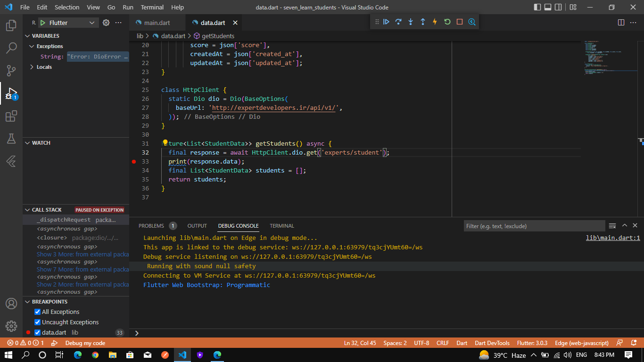Viewport: 644px width, 362px height.
Task: Clear the debug console output
Action: [x=612, y=226]
